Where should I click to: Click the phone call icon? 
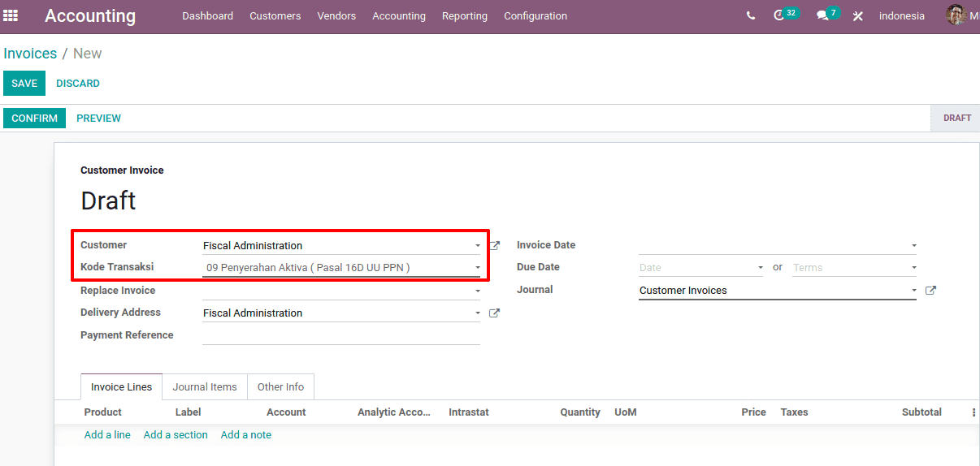(x=750, y=16)
